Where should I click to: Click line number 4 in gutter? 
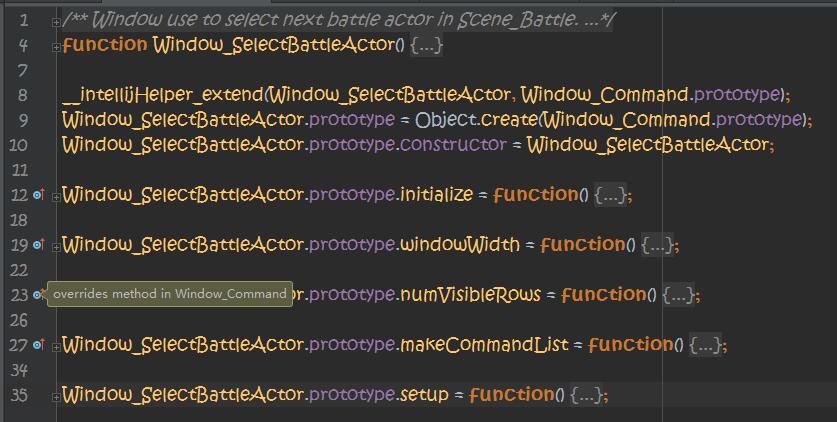coord(23,45)
